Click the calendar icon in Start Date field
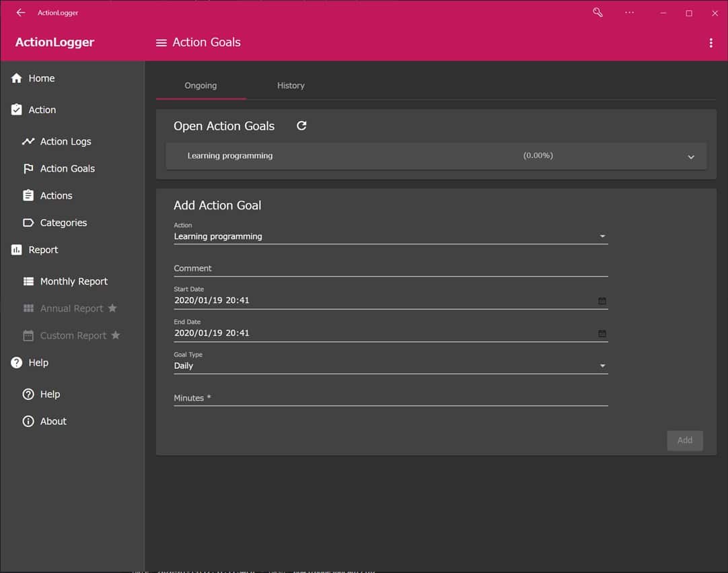Image resolution: width=728 pixels, height=573 pixels. pyautogui.click(x=602, y=301)
